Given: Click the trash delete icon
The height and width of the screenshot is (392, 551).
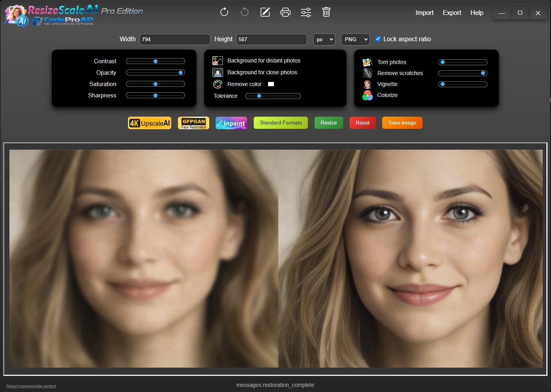Looking at the screenshot, I should click(326, 12).
